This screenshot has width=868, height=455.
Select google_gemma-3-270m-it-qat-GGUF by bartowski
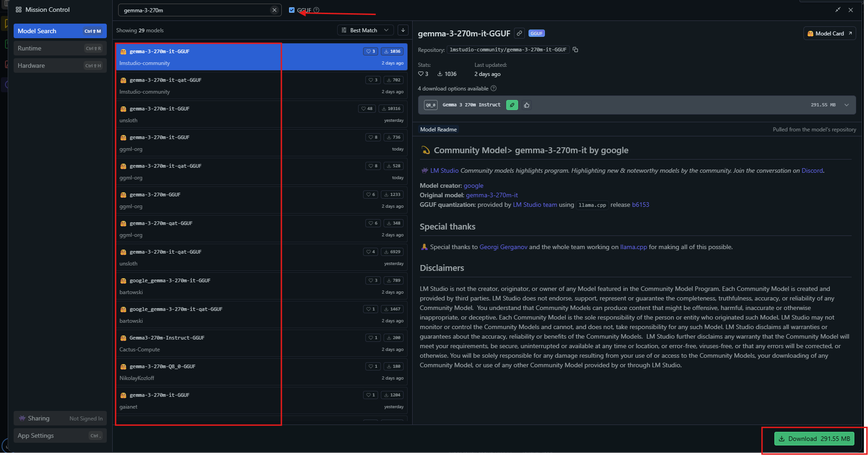tap(261, 315)
